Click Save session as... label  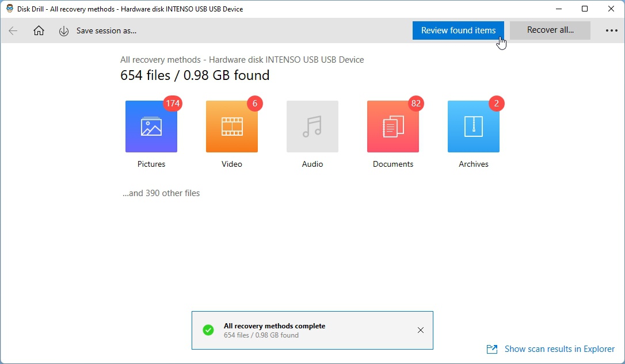[x=106, y=30]
